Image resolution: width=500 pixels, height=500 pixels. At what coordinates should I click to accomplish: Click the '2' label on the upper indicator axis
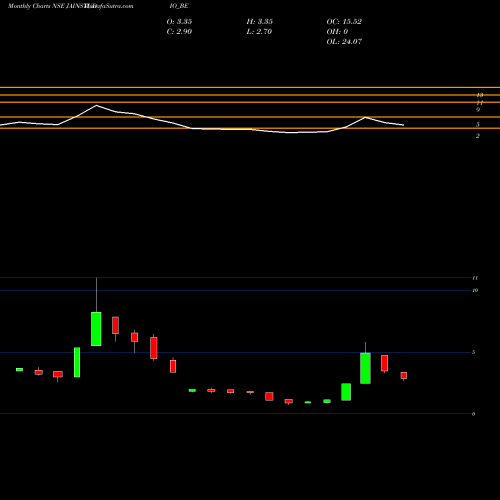pyautogui.click(x=478, y=136)
